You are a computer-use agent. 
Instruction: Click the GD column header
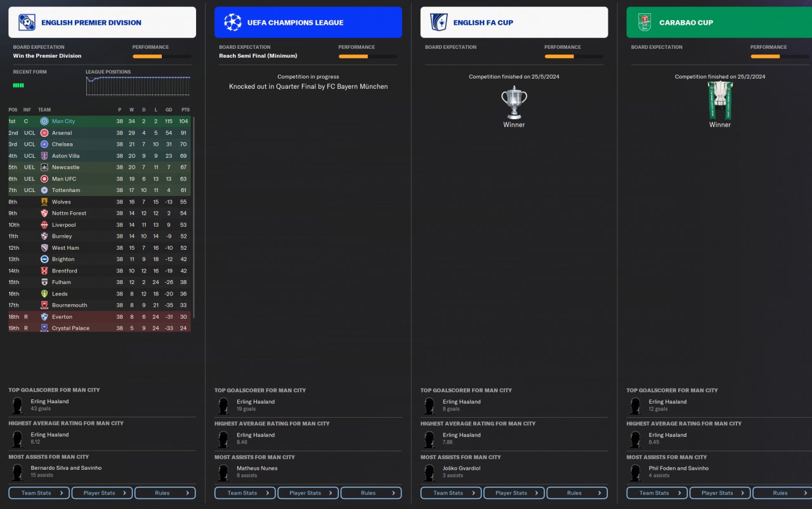pyautogui.click(x=169, y=110)
